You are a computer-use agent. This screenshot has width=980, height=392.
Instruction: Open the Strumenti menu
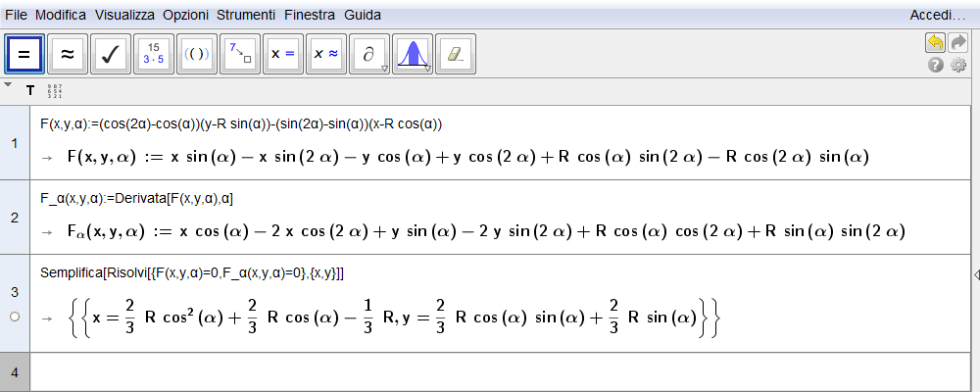pyautogui.click(x=246, y=15)
